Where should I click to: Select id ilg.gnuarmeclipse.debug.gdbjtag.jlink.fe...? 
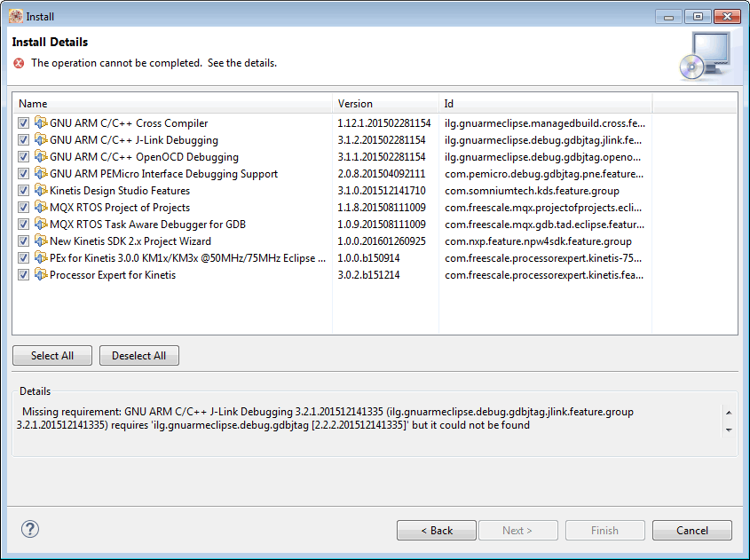543,139
